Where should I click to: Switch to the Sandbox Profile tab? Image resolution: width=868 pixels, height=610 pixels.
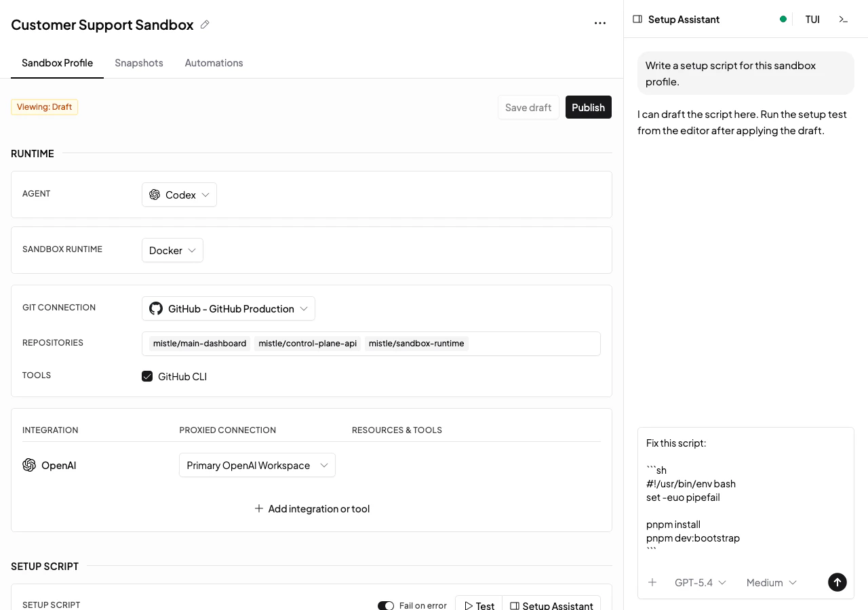[57, 62]
